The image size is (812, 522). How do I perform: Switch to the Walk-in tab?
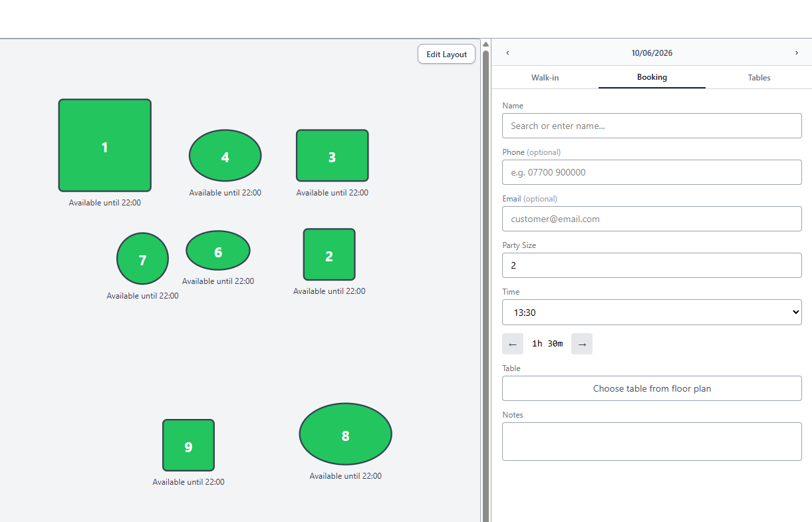(x=545, y=77)
